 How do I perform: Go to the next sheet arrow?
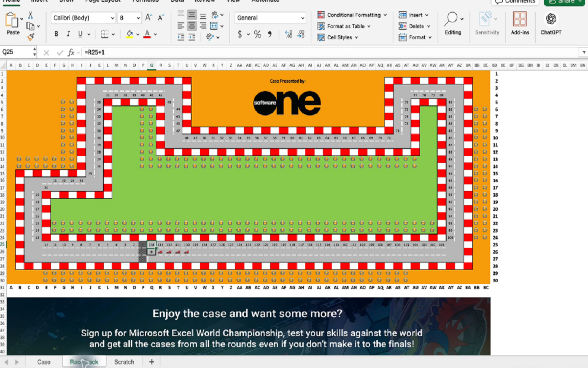[x=17, y=362]
